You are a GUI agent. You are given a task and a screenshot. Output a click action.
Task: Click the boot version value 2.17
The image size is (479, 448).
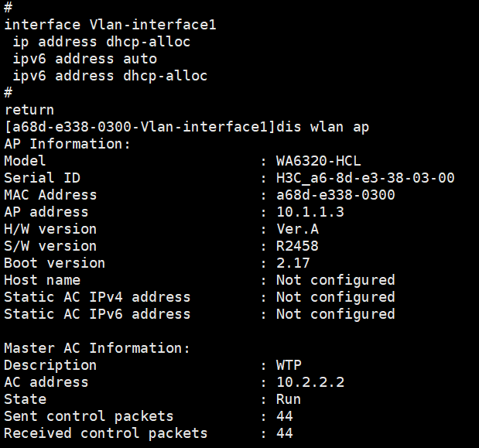293,263
